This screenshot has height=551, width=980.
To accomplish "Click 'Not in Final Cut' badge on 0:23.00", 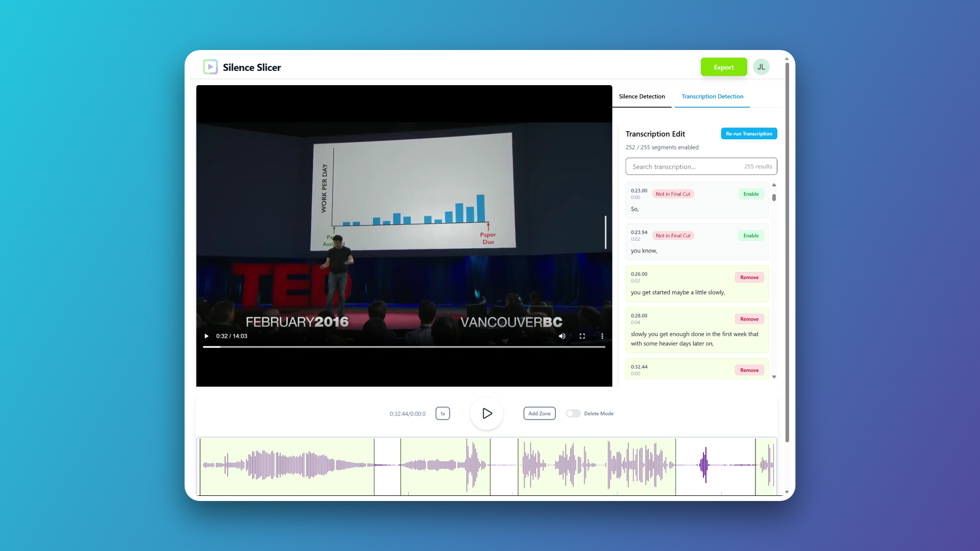I will tap(673, 194).
